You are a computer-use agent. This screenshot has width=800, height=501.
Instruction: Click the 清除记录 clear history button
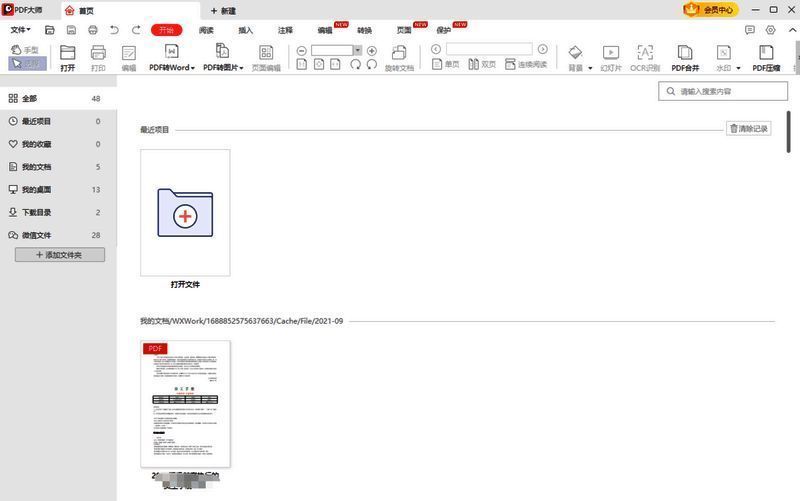[x=748, y=129]
